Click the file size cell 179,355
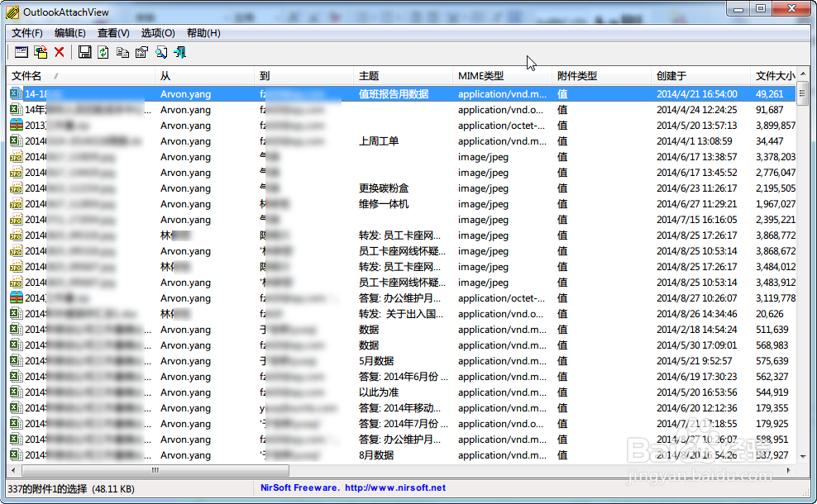817x504 pixels. tap(772, 408)
